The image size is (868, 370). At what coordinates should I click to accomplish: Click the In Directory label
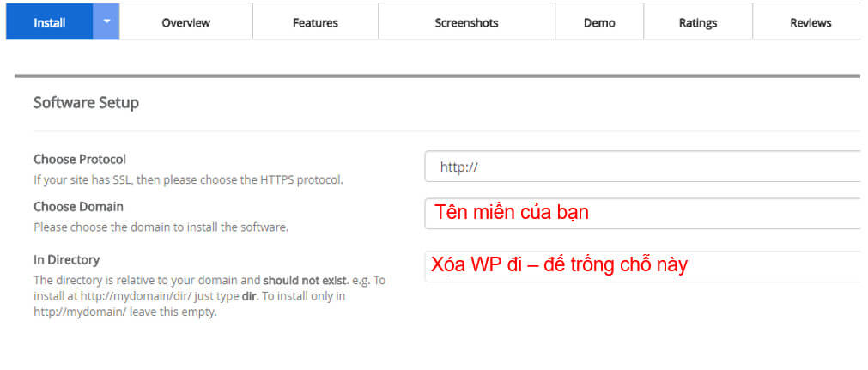[66, 259]
